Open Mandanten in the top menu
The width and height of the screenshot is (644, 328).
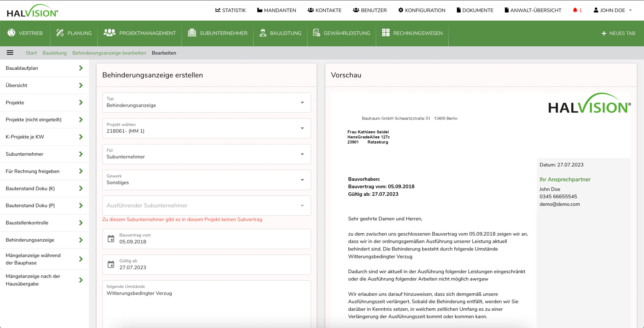tap(277, 10)
